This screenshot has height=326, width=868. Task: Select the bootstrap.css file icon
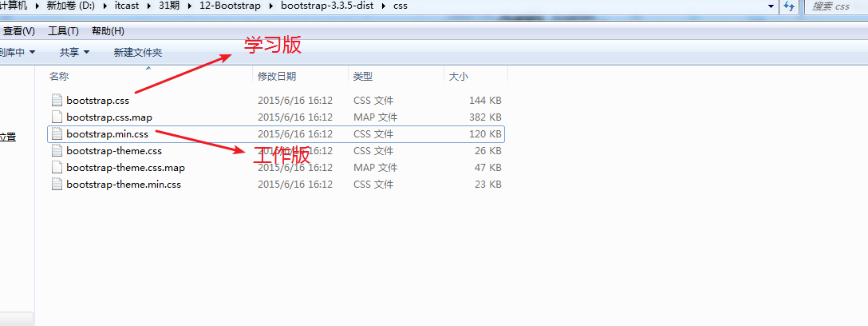(57, 101)
